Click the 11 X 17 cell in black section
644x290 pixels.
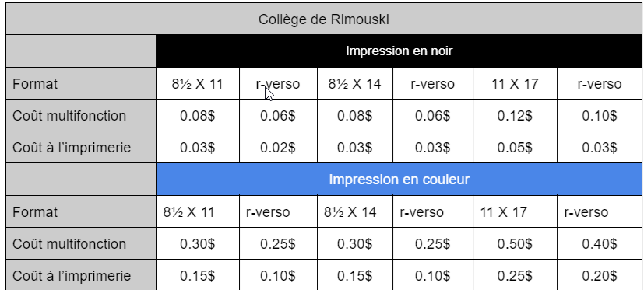(x=515, y=84)
